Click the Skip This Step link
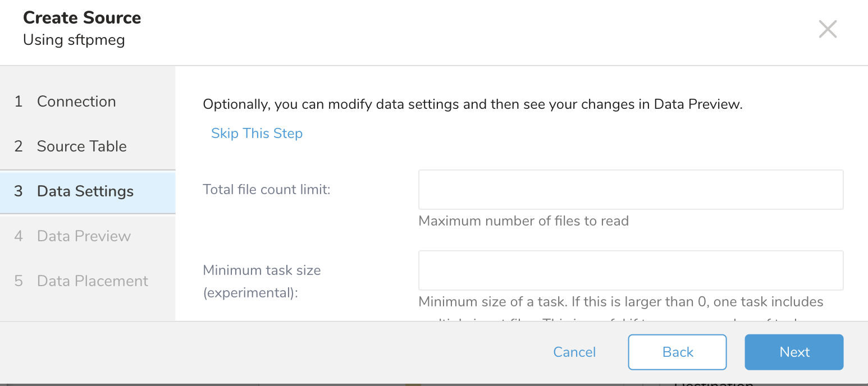The width and height of the screenshot is (868, 386). 257,134
